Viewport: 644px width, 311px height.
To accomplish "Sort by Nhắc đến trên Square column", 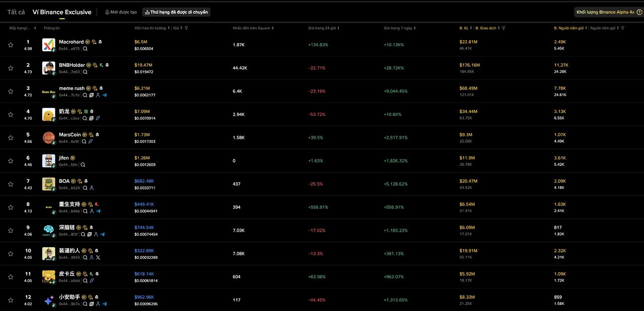I will pyautogui.click(x=251, y=28).
